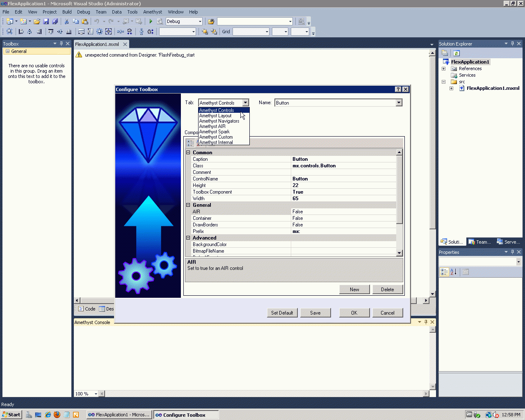Click the Notepad icon in quick launch
The width and height of the screenshot is (525, 420).
(66, 415)
